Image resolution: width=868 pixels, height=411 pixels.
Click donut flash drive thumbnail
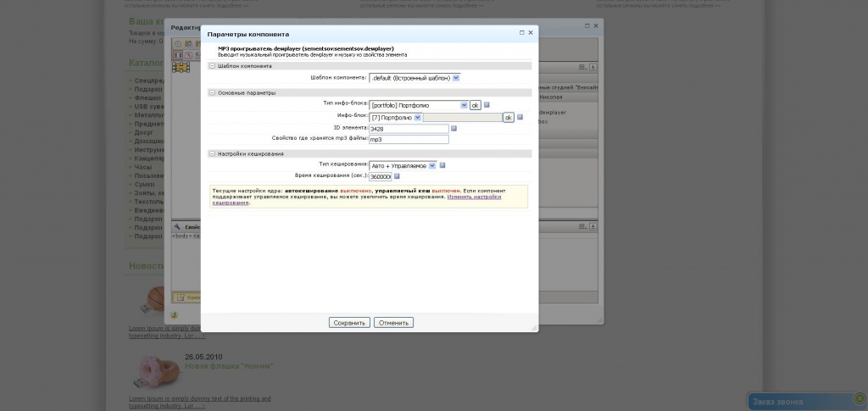(x=156, y=372)
